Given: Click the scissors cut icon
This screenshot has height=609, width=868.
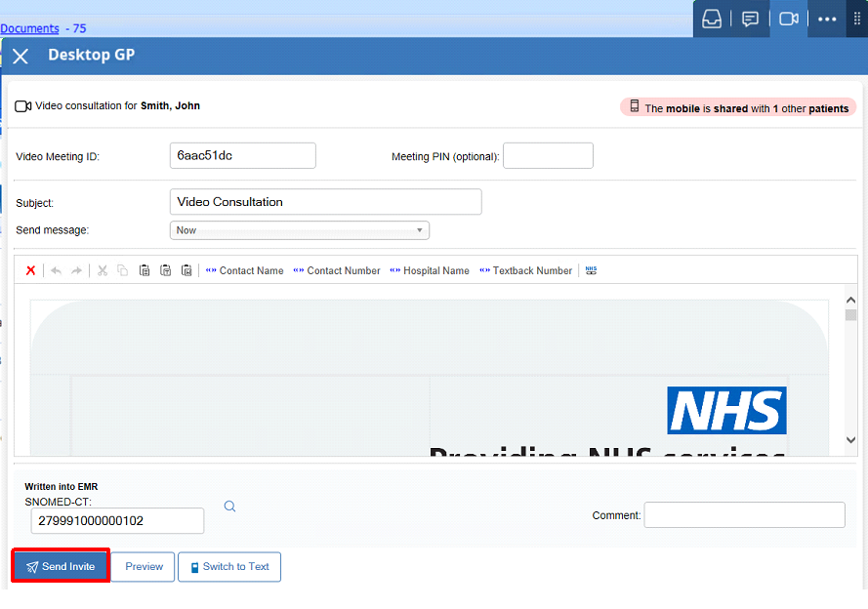Looking at the screenshot, I should 102,270.
